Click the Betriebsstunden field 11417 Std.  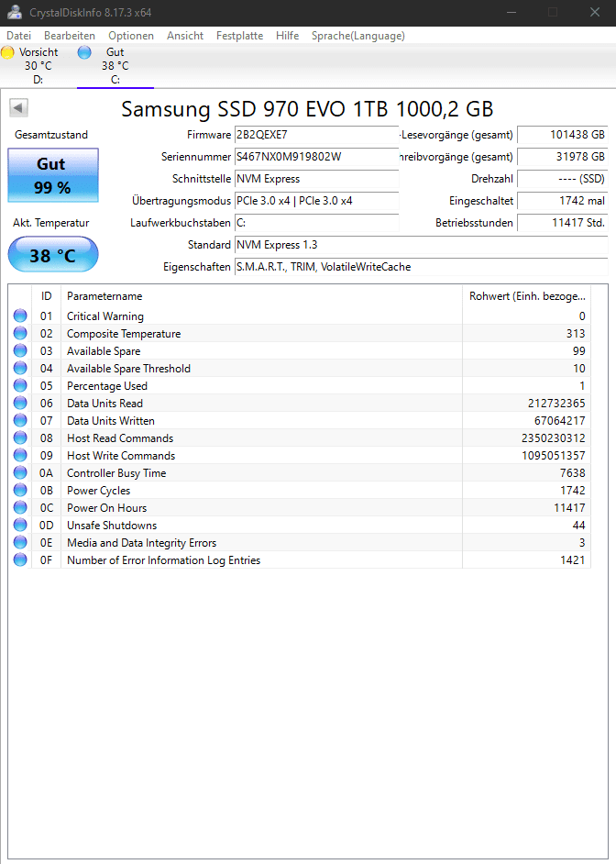coord(563,223)
